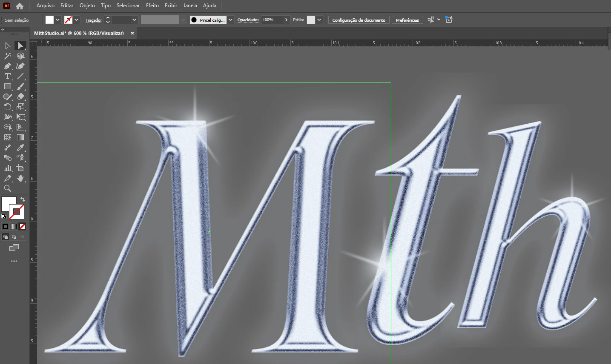Select the Type tool
Screen dimensions: 611x364
[8, 76]
